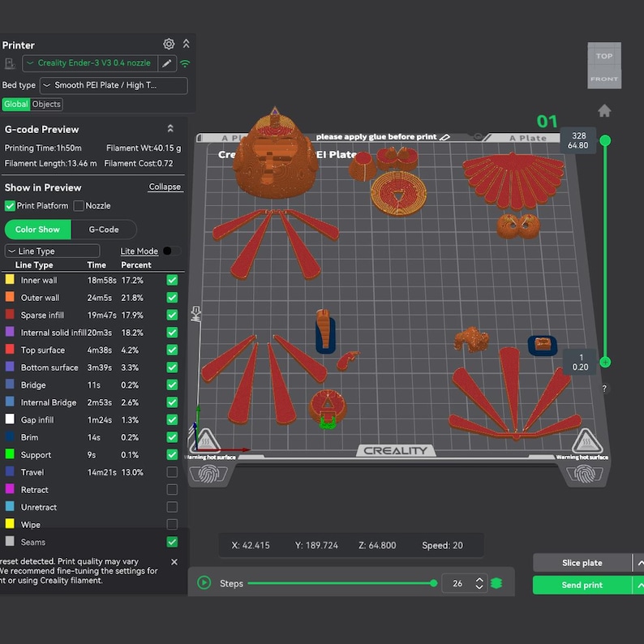The image size is (644, 644).
Task: Click the Outer wall orange color swatch
Action: point(10,297)
